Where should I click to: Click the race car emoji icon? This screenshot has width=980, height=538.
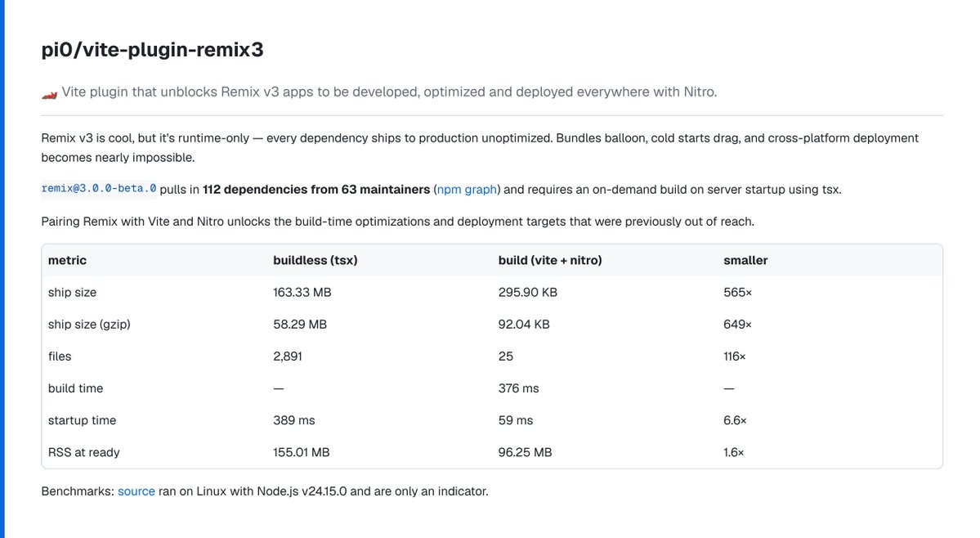point(49,94)
